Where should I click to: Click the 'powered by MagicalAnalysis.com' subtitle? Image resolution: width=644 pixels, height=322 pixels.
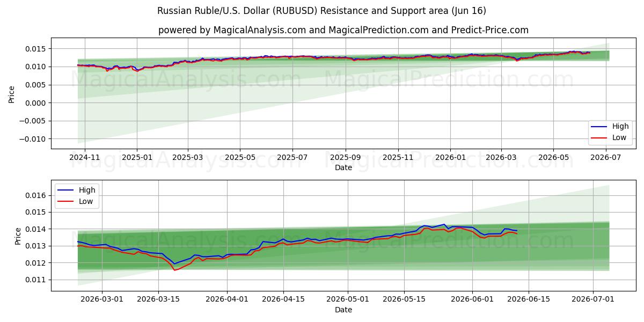pos(343,30)
